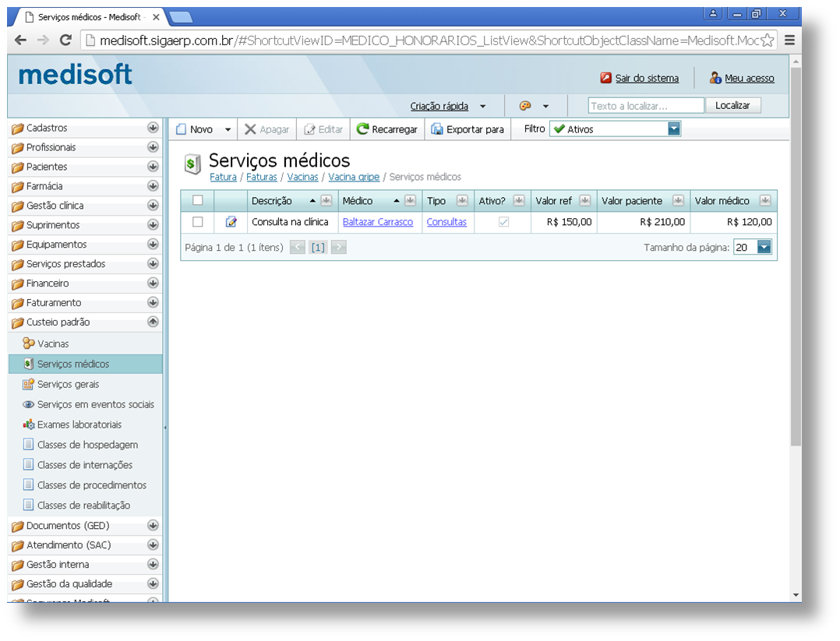Sort by the Médico column header
This screenshot has width=840, height=641.
click(358, 201)
